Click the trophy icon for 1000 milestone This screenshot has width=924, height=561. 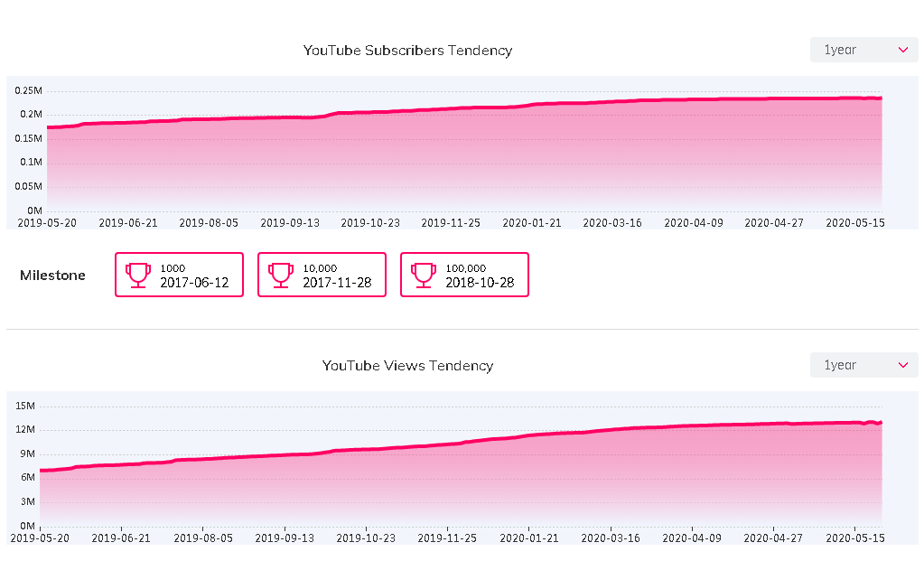coord(138,275)
